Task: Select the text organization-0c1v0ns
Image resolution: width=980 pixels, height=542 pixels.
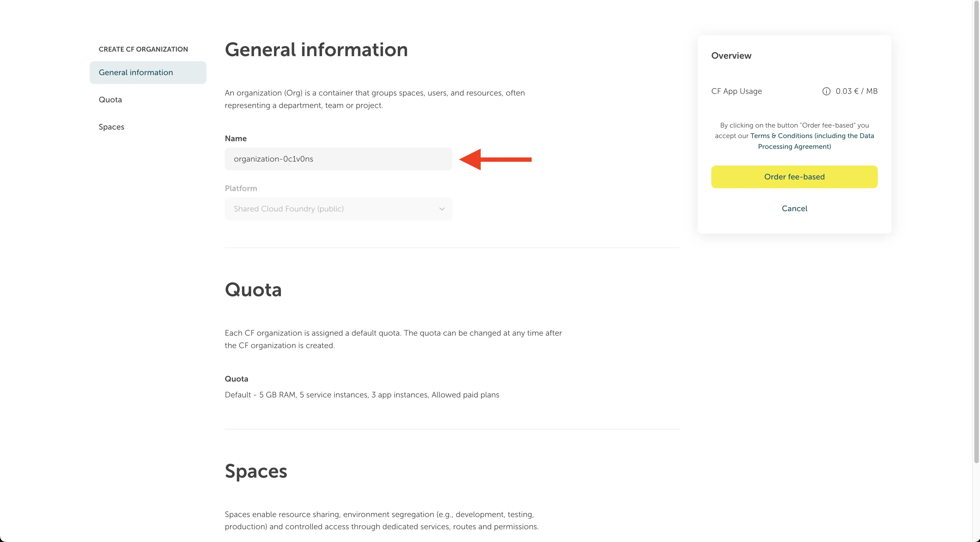Action: click(x=274, y=159)
